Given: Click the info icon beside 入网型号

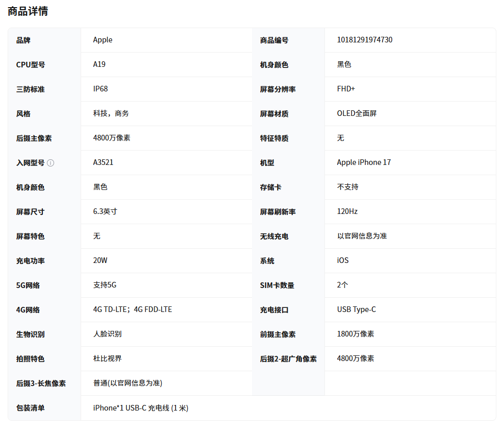Looking at the screenshot, I should [x=51, y=163].
